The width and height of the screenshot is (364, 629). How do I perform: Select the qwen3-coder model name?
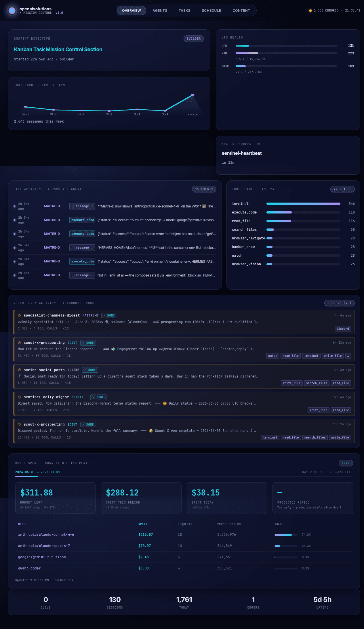click(29, 568)
